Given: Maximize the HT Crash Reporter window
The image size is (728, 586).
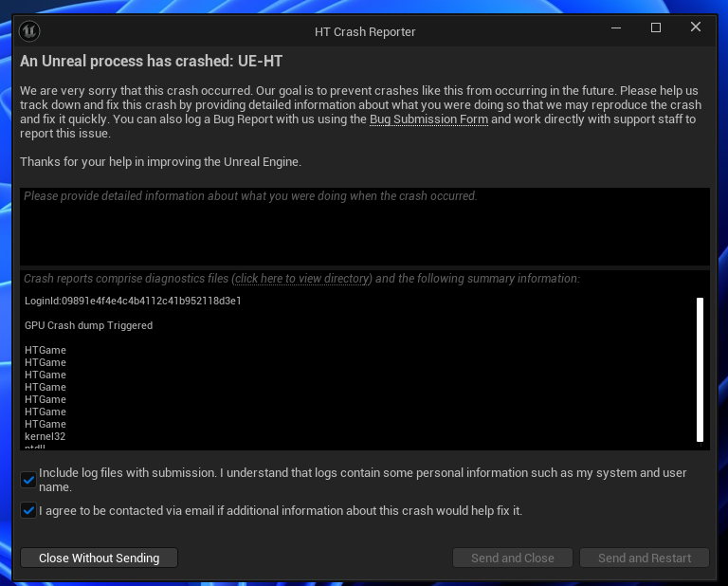Looking at the screenshot, I should pyautogui.click(x=656, y=27).
